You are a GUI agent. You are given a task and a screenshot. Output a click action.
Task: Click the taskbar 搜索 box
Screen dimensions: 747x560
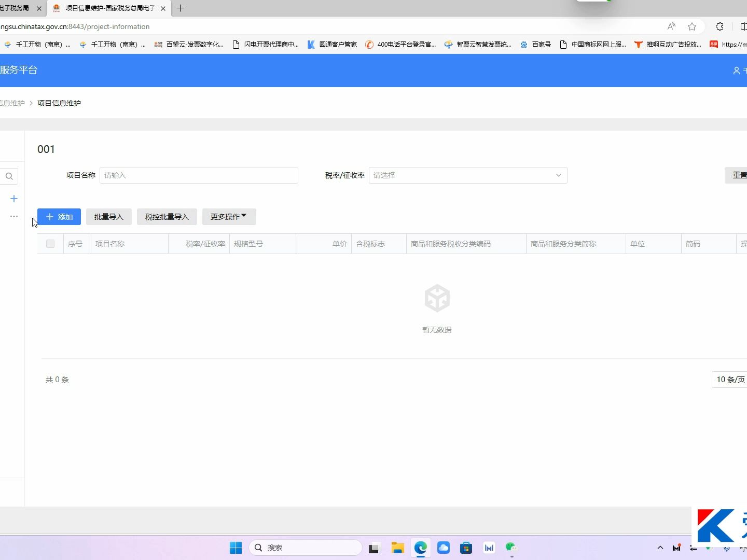[306, 548]
